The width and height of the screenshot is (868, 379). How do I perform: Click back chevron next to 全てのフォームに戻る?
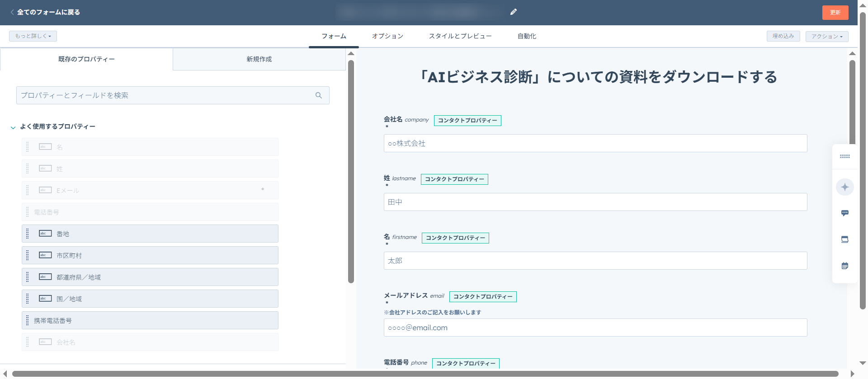tap(12, 12)
